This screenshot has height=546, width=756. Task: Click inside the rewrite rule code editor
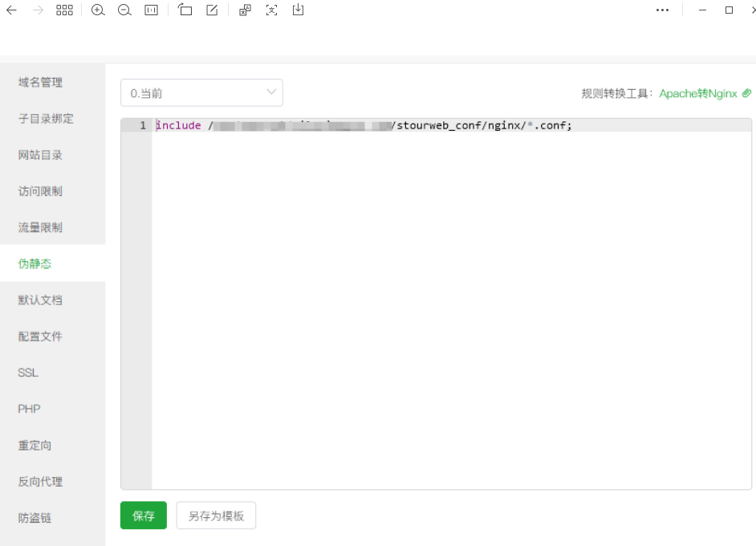click(449, 305)
